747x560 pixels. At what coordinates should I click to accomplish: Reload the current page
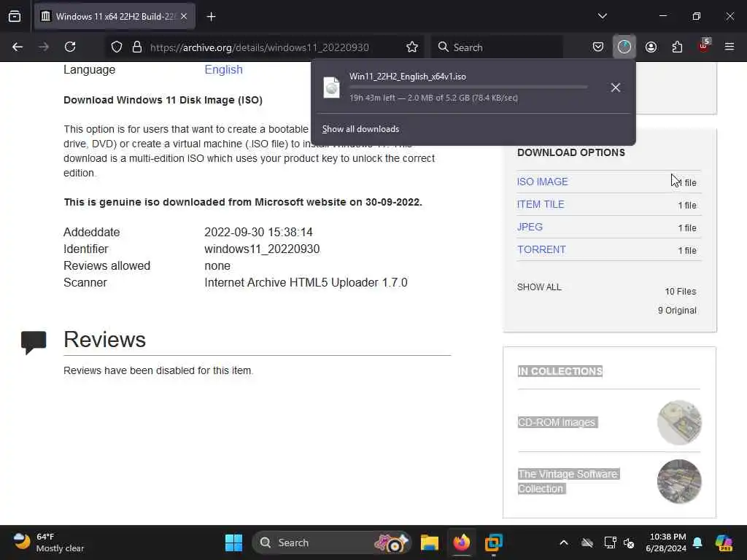(70, 47)
